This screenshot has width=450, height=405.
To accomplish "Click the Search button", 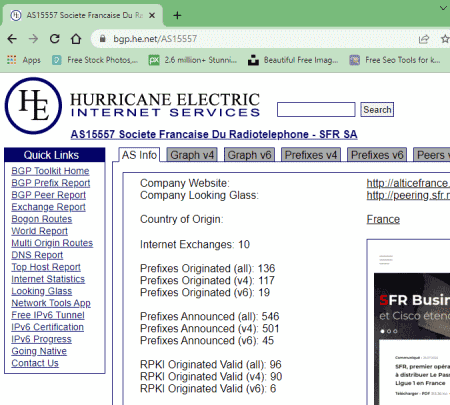I will click(x=377, y=110).
